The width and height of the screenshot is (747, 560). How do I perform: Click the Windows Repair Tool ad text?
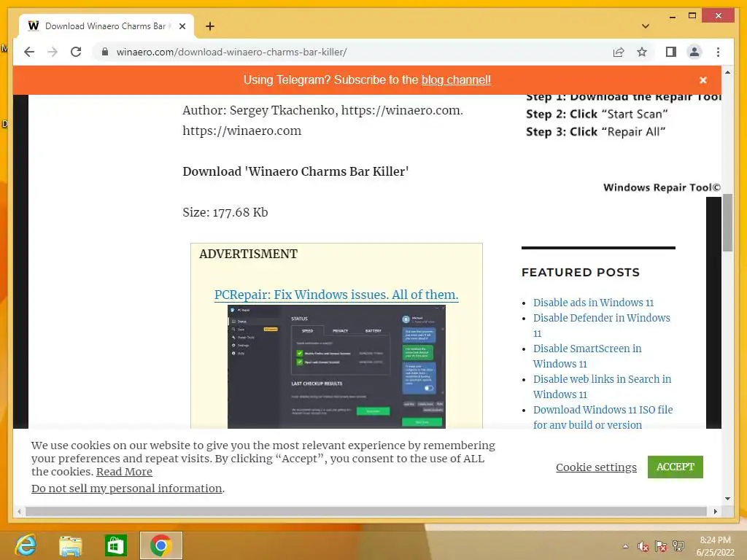click(x=662, y=187)
